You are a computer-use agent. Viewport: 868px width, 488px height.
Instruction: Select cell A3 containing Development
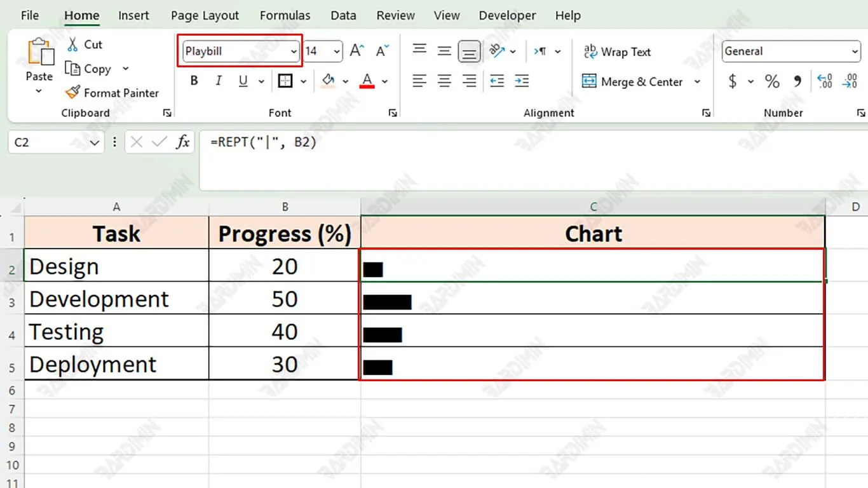point(116,299)
